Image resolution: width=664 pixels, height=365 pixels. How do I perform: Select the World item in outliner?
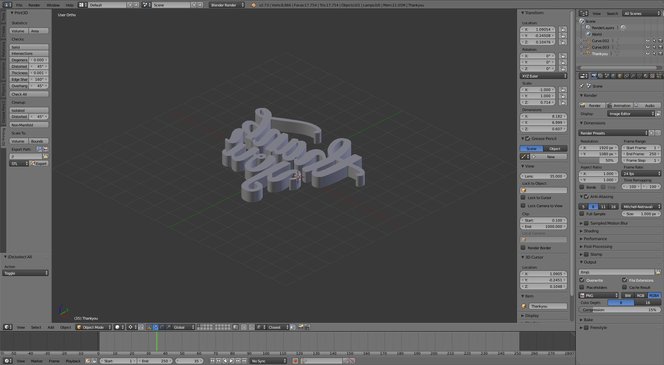[x=597, y=34]
